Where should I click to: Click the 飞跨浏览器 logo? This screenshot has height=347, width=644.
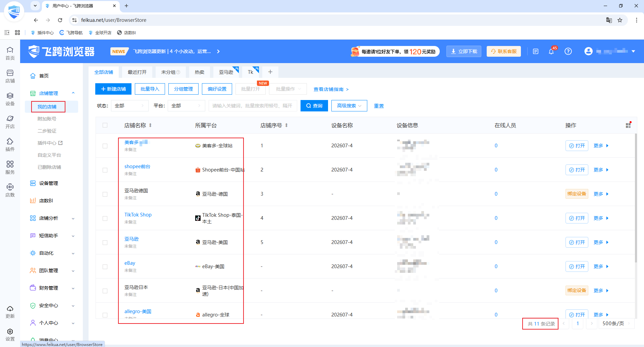[x=61, y=51]
